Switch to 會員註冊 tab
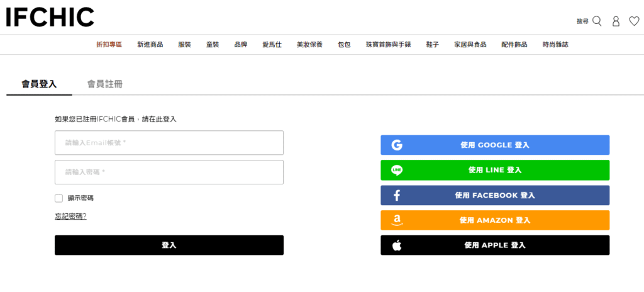The image size is (644, 292). click(x=105, y=84)
